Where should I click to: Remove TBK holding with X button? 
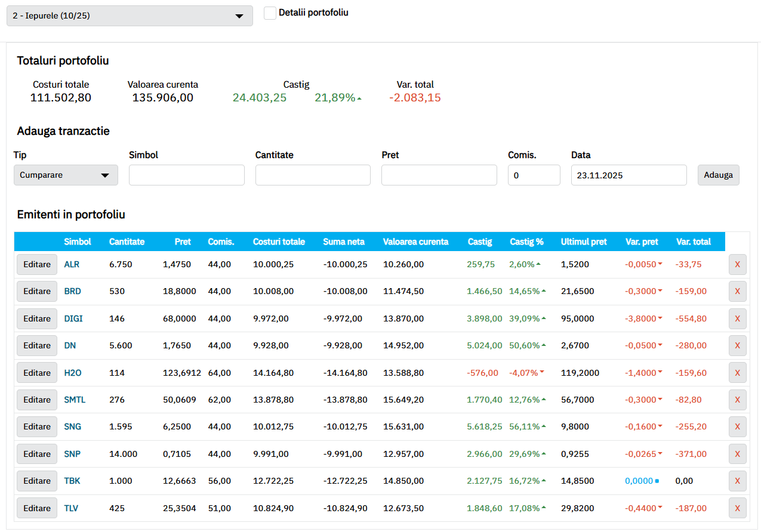(737, 481)
